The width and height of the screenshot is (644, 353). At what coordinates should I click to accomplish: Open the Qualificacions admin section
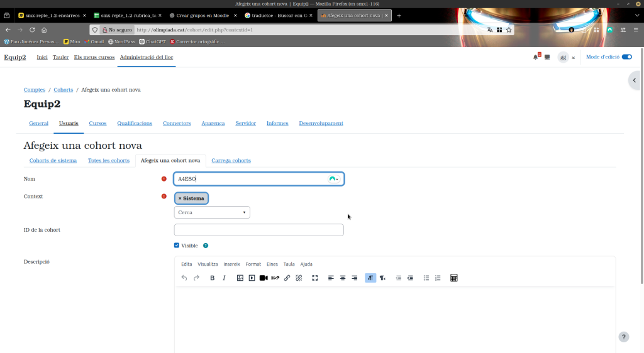click(x=135, y=123)
